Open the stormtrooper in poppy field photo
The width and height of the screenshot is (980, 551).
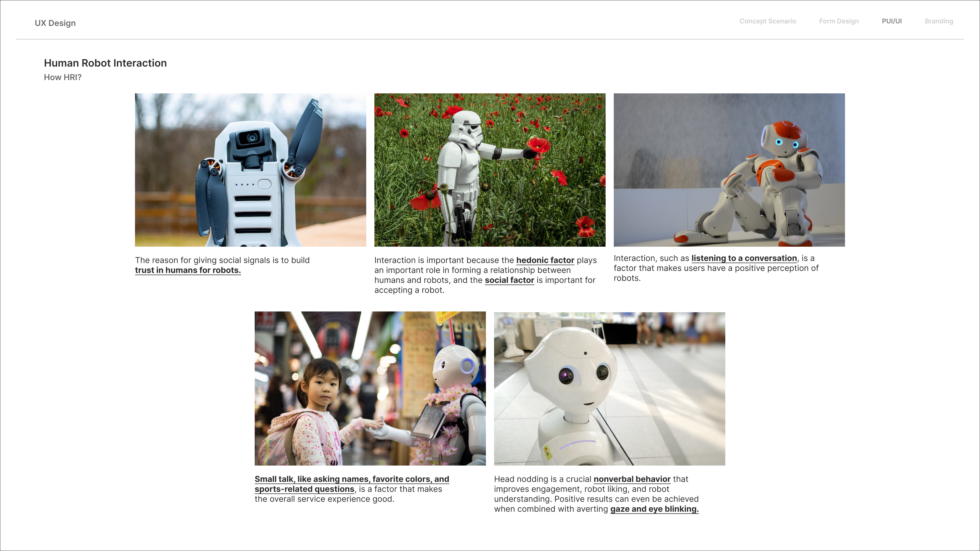[x=490, y=170]
